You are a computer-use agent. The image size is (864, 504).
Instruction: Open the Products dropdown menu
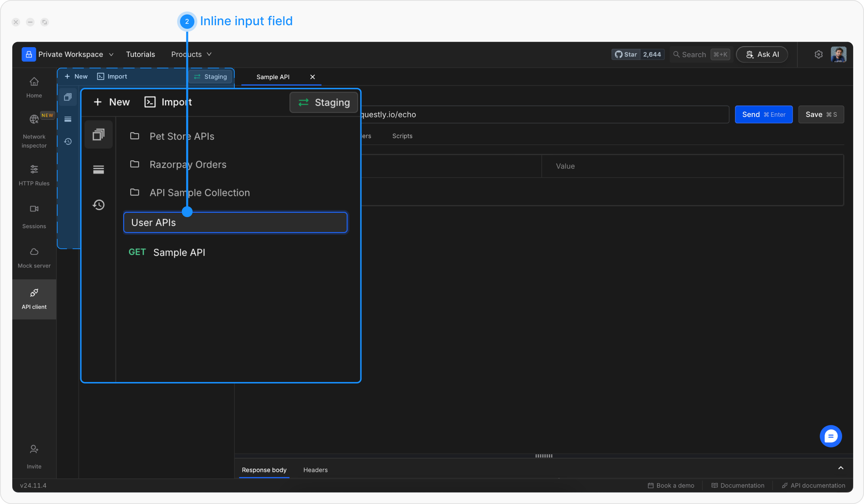(191, 54)
